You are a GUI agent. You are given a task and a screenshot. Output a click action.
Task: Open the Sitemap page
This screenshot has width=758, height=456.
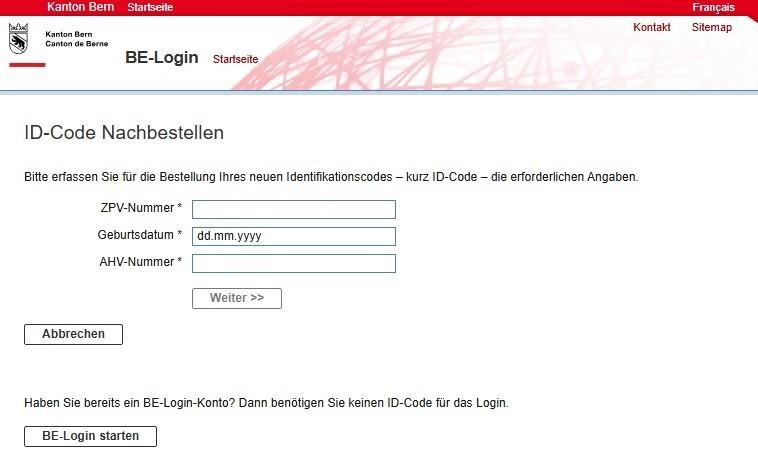coord(712,27)
